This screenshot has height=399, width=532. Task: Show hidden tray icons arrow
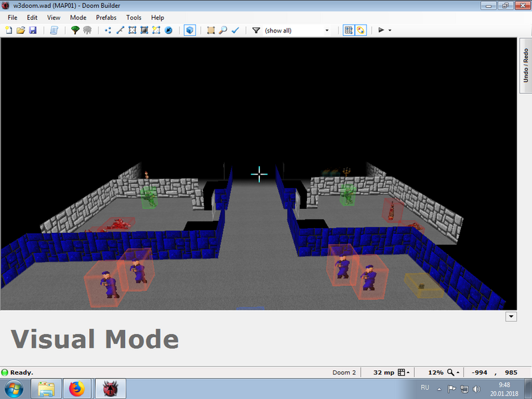[439, 389]
